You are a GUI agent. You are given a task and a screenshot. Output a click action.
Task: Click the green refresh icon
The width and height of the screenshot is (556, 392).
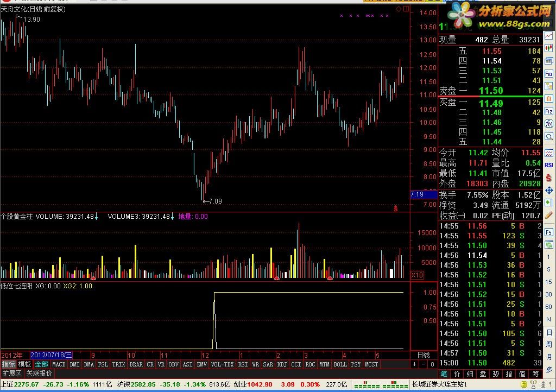[x=548, y=244]
